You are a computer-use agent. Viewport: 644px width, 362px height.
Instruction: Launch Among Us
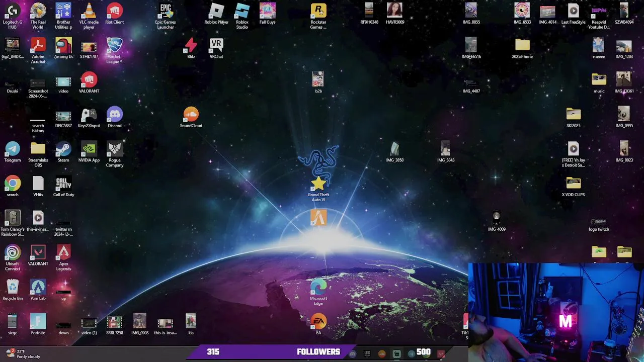click(64, 49)
